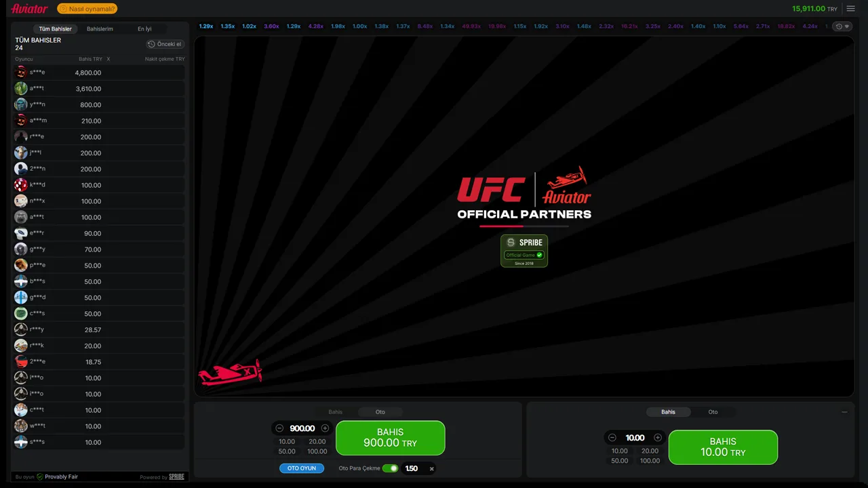Click the avatar of player p***e
Image resolution: width=868 pixels, height=488 pixels.
pos(21,266)
